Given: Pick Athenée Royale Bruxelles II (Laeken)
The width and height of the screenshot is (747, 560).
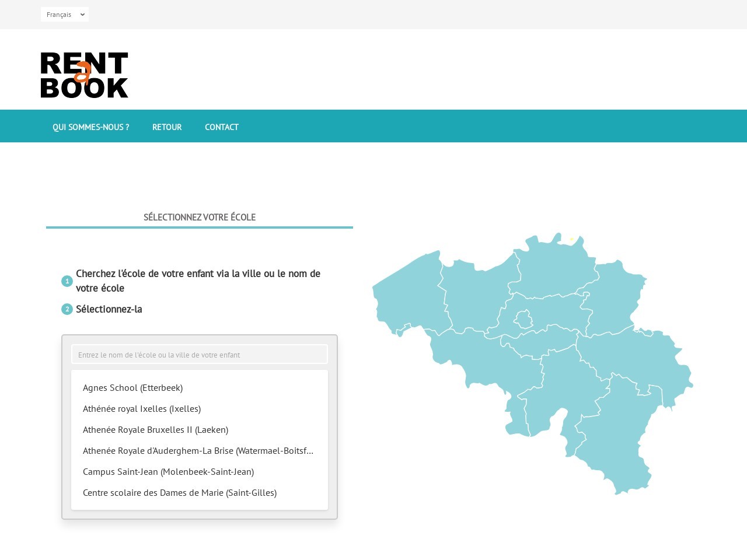Looking at the screenshot, I should (x=200, y=430).
